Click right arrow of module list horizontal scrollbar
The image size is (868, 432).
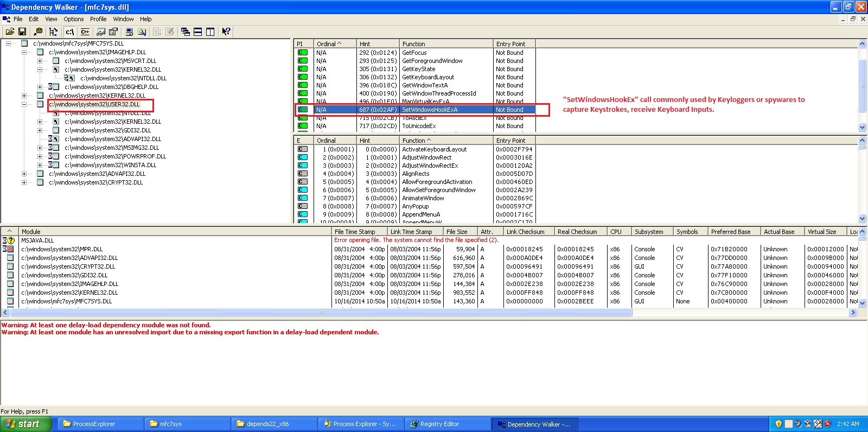click(x=853, y=313)
